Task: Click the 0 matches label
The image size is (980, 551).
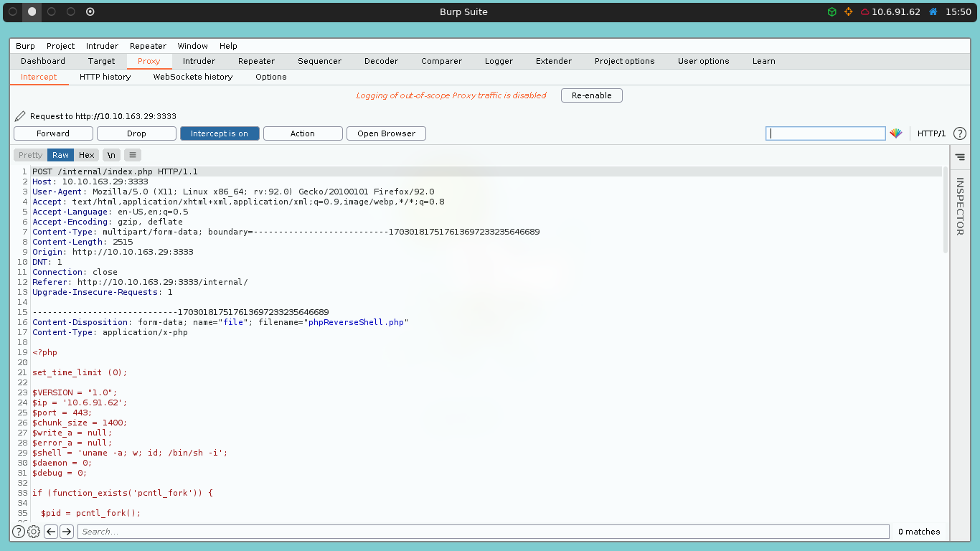Action: 919,532
